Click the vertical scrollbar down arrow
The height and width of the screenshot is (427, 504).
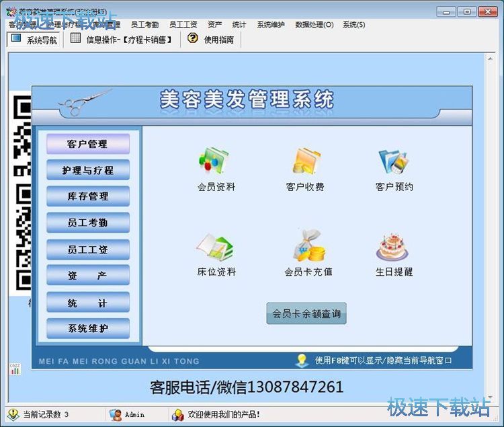(490, 397)
